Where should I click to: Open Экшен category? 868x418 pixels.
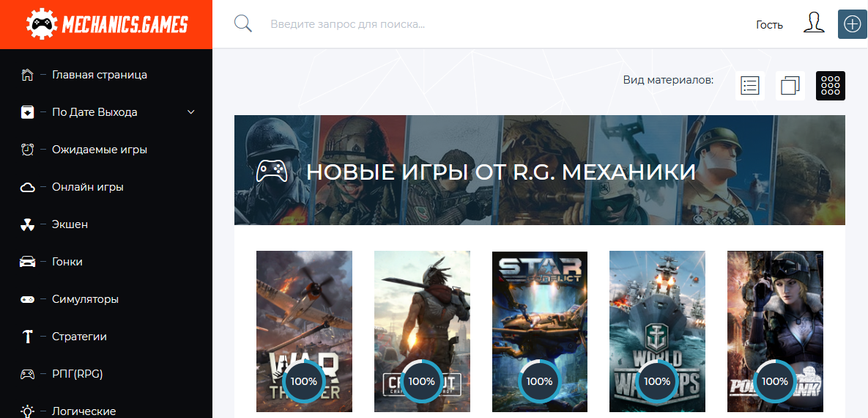[x=70, y=224]
